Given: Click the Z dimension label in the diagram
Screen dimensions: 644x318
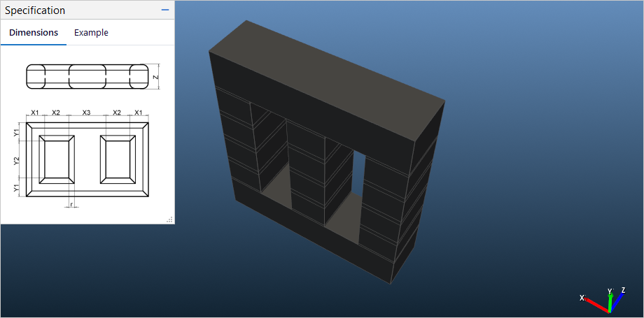Looking at the screenshot, I should point(155,77).
